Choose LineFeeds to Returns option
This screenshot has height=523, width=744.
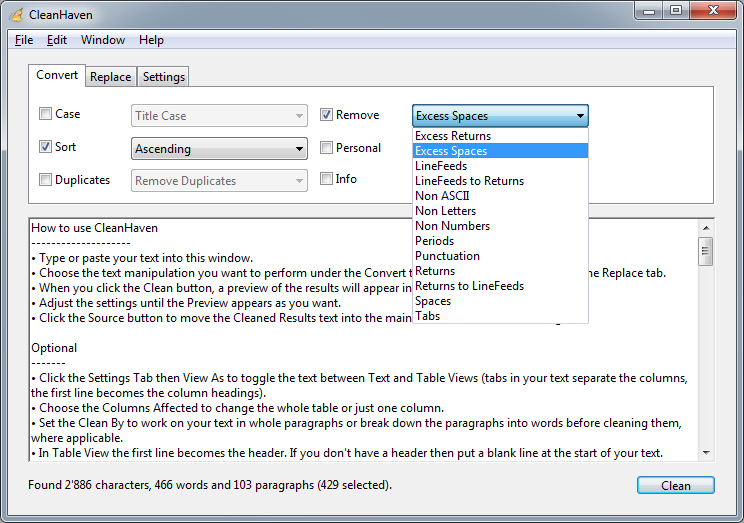tap(501, 181)
